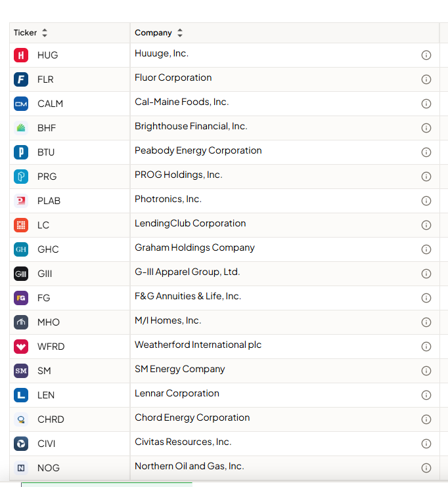Click company name G-III Apparel Group, Ltd.
The height and width of the screenshot is (487, 448).
click(x=187, y=272)
